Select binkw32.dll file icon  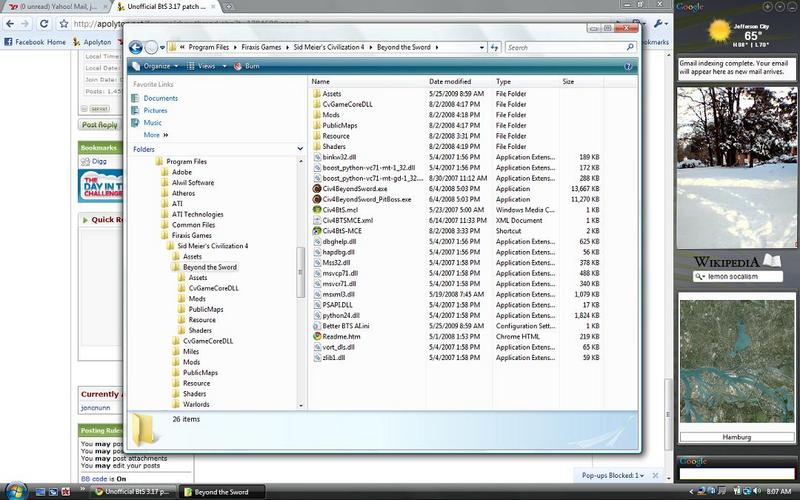coord(317,157)
